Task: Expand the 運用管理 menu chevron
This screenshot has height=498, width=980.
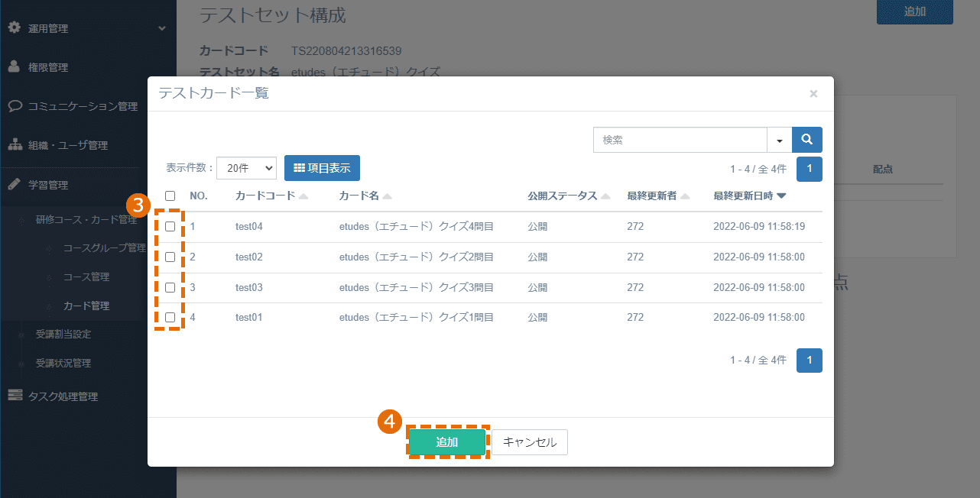Action: coord(161,28)
